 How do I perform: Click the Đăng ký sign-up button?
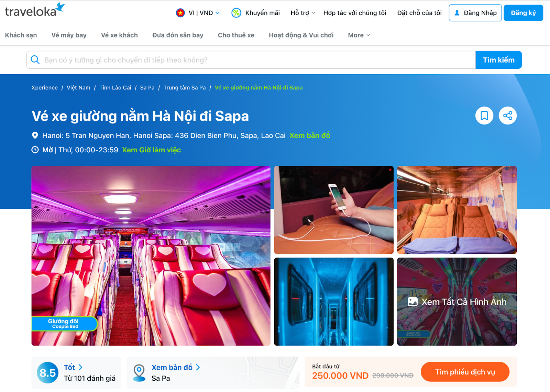pyautogui.click(x=523, y=13)
